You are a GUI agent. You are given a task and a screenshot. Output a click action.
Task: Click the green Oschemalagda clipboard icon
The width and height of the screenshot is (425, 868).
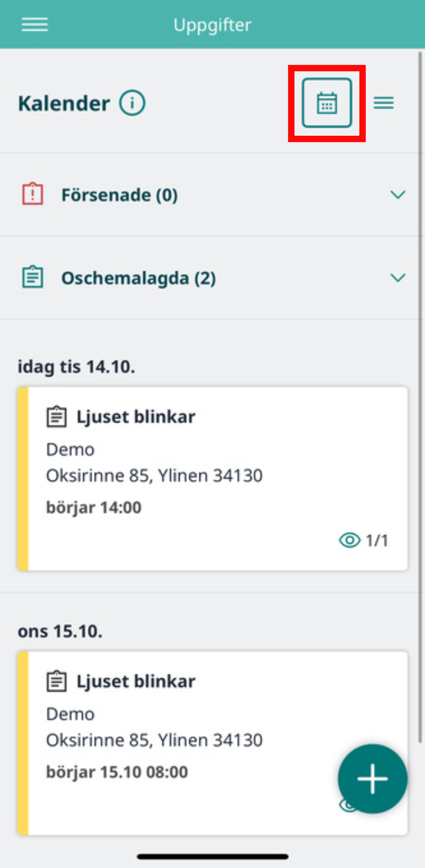coord(33,277)
